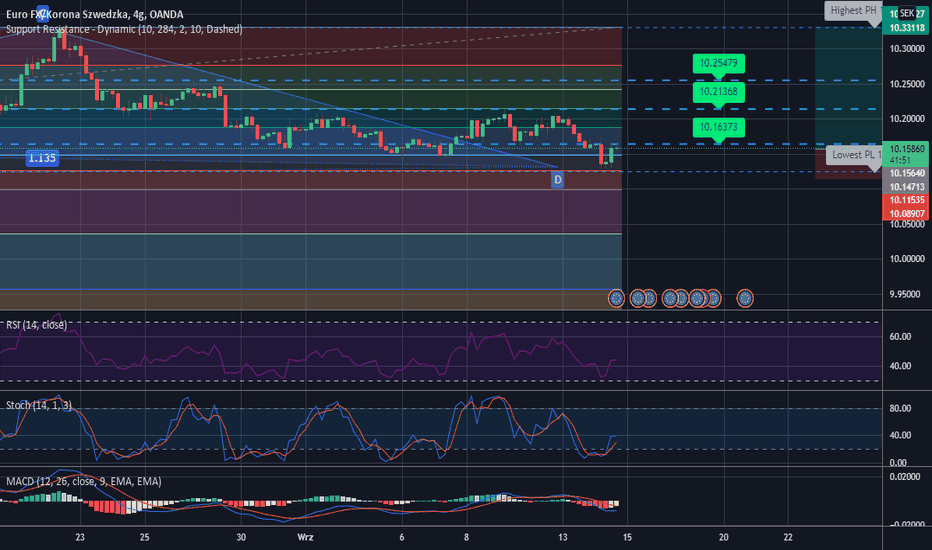This screenshot has height=550, width=932.
Task: Click the earliest economic event icon on chart bottom
Action: tap(616, 298)
